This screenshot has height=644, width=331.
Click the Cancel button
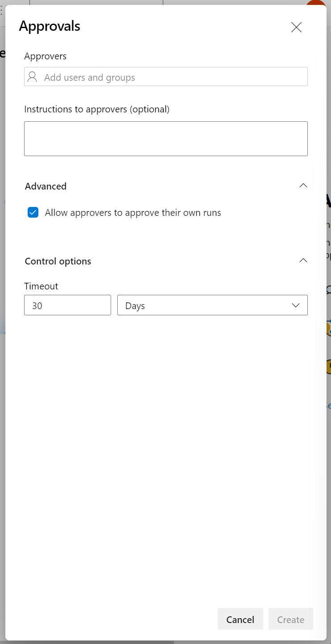(x=240, y=619)
